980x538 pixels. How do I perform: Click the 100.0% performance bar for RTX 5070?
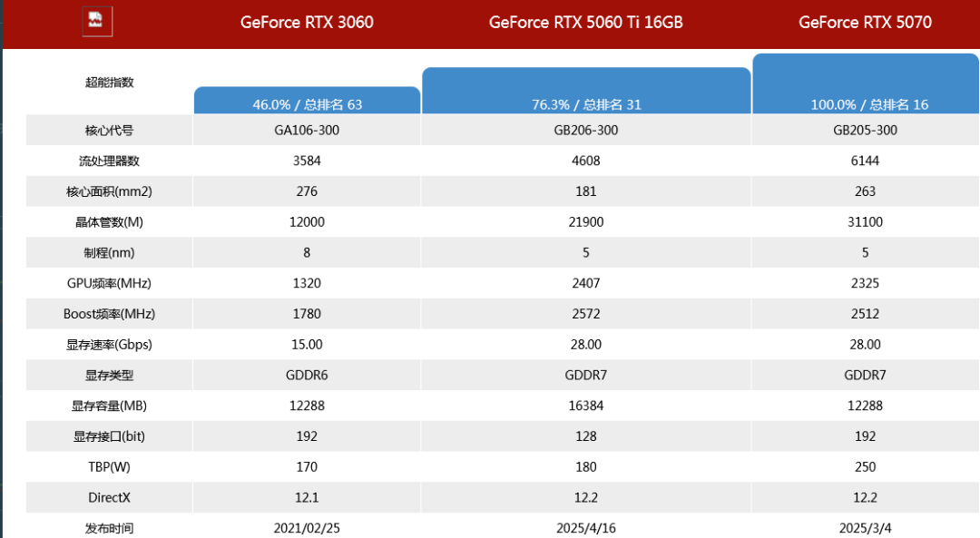coord(866,83)
